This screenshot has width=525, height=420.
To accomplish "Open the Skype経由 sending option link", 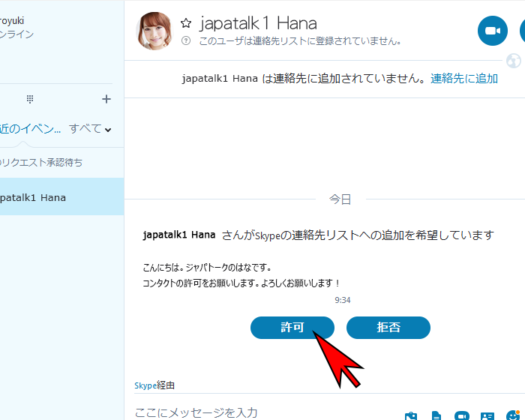I will pyautogui.click(x=154, y=385).
